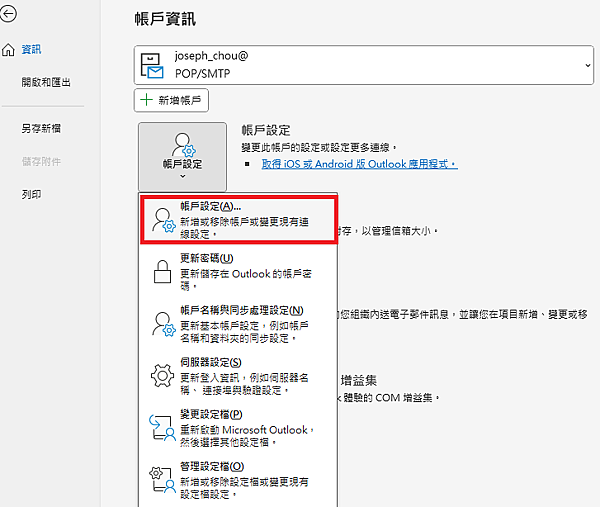Image resolution: width=600 pixels, height=507 pixels.
Task: Click the large 帳戶設定 dropdown button
Action: [x=182, y=157]
